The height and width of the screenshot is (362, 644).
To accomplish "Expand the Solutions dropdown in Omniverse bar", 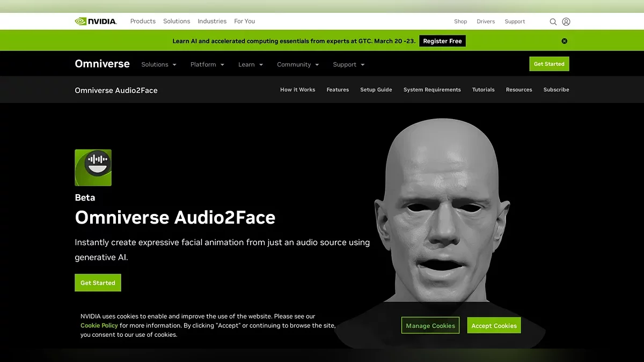I will coord(159,64).
